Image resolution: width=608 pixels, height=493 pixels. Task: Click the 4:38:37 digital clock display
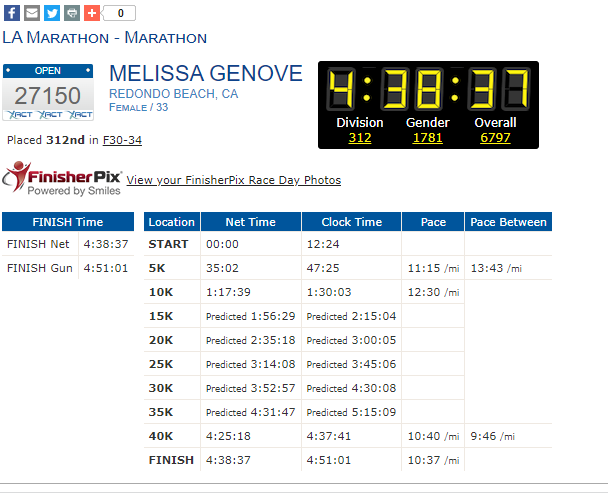pos(428,89)
